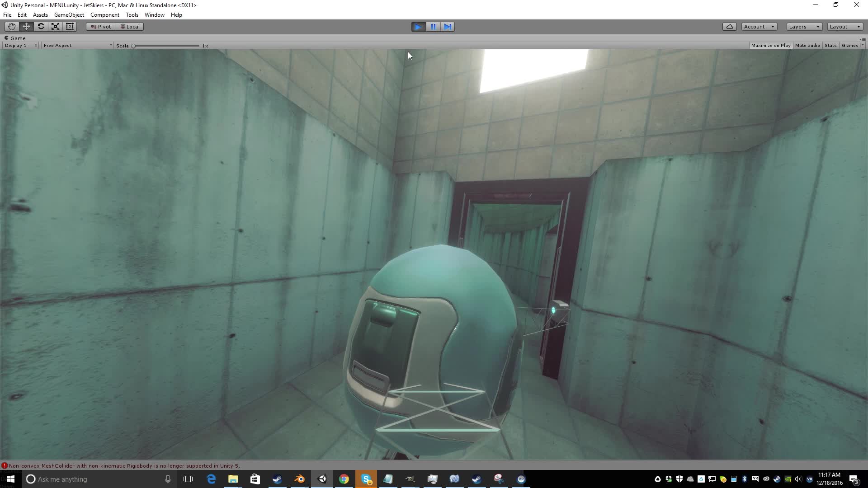Open the Free Aspect dropdown
The image size is (868, 488).
pos(77,46)
